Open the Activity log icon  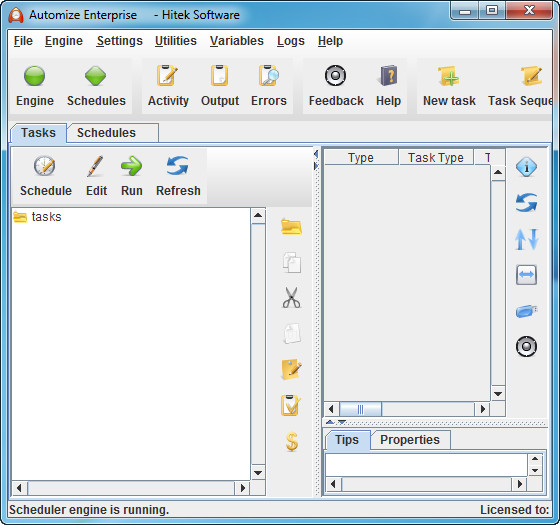[168, 75]
